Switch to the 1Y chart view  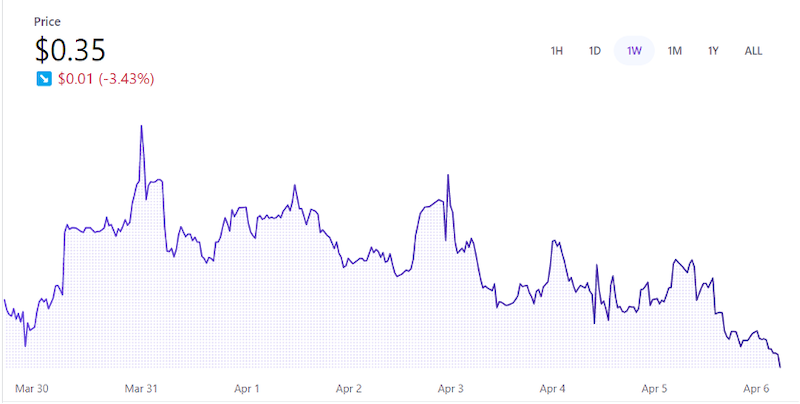(713, 50)
